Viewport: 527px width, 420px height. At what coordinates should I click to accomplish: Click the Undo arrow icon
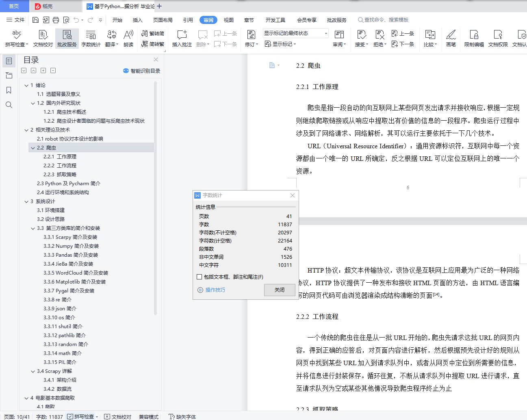tap(76, 20)
